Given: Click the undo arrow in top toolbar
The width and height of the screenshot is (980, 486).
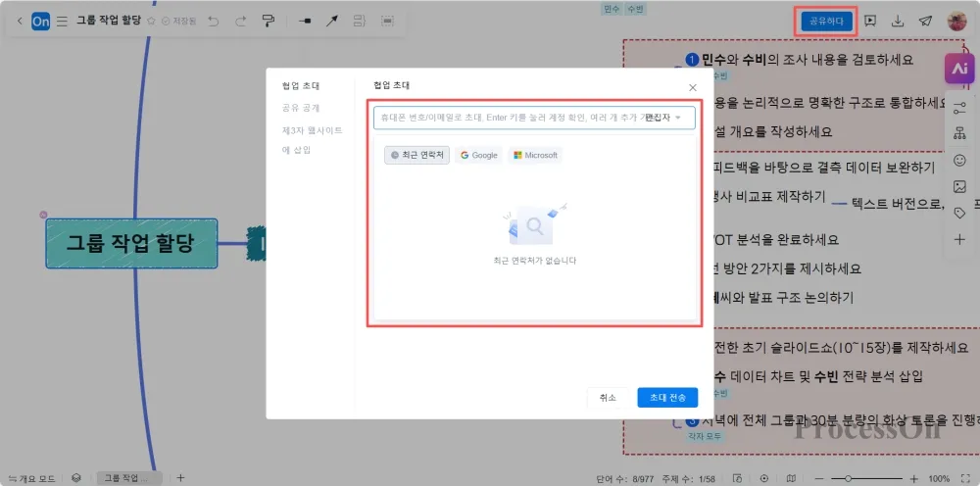Looking at the screenshot, I should (213, 21).
